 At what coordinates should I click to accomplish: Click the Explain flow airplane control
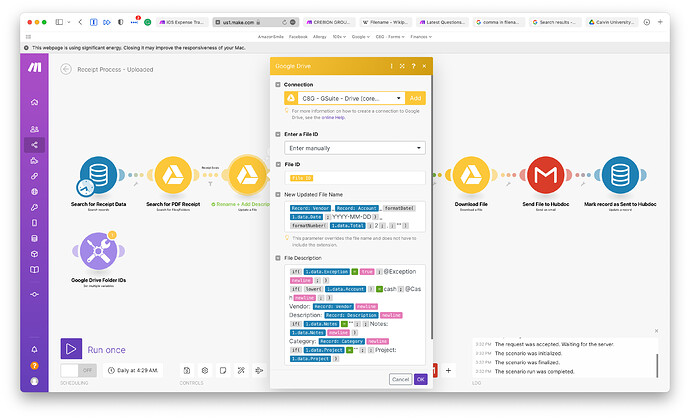tap(259, 371)
